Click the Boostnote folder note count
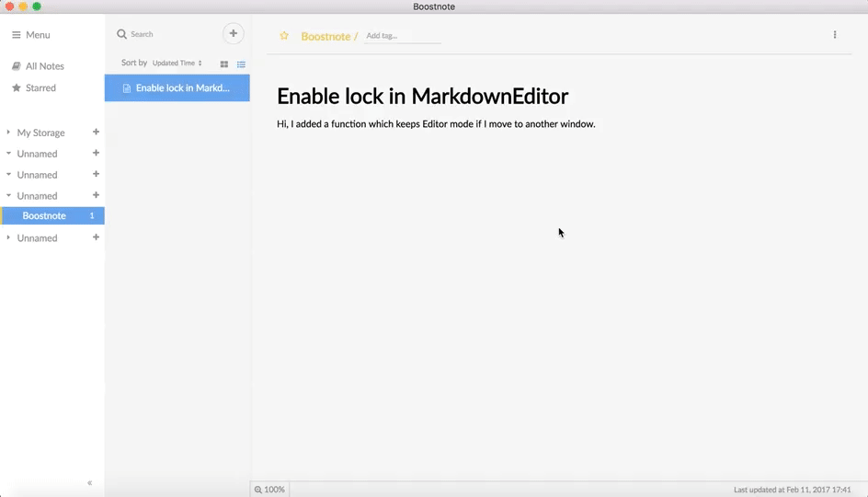The width and height of the screenshot is (868, 497). pos(92,215)
